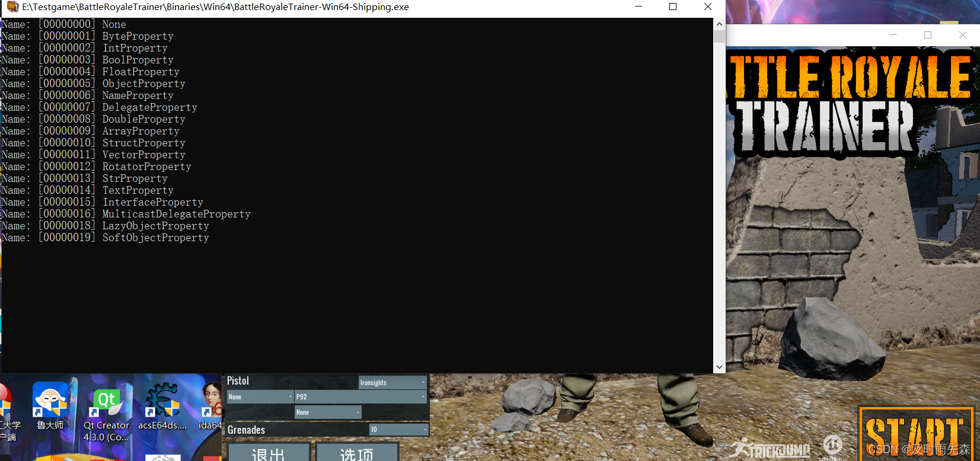The width and height of the screenshot is (980, 461).
Task: Click the 选项 options button
Action: 357,453
